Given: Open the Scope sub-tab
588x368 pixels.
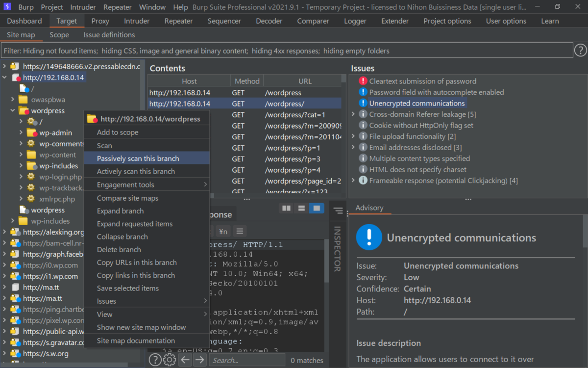Looking at the screenshot, I should tap(59, 35).
